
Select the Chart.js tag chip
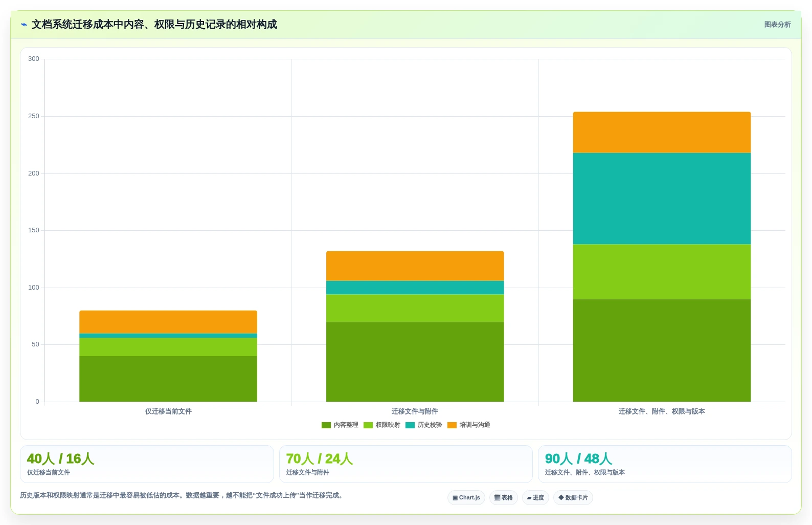(466, 498)
